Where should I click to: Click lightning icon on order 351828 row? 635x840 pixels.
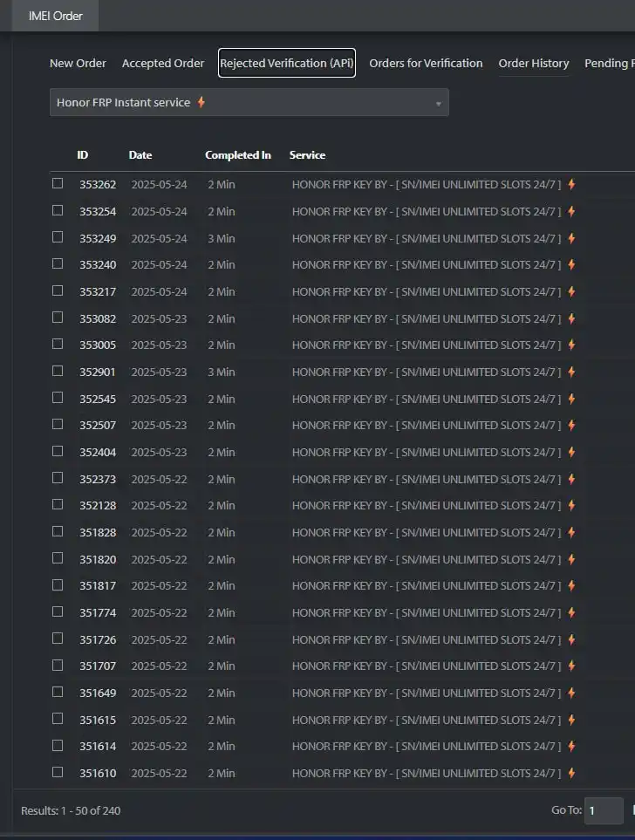click(572, 532)
